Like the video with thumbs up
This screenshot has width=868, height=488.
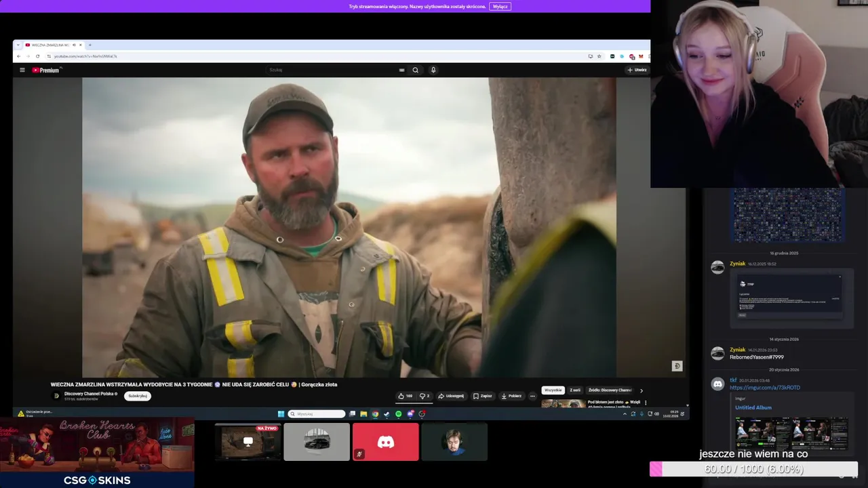[406, 396]
